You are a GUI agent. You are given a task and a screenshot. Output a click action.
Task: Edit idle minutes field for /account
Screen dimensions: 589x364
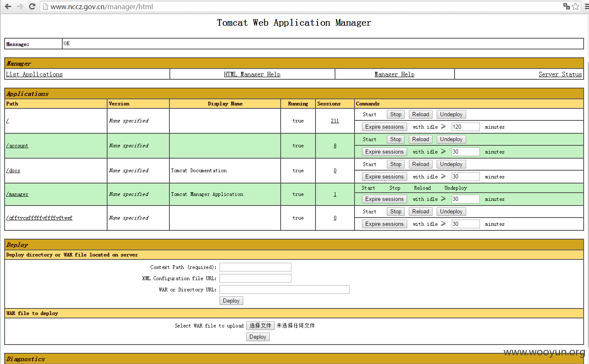[x=465, y=152]
